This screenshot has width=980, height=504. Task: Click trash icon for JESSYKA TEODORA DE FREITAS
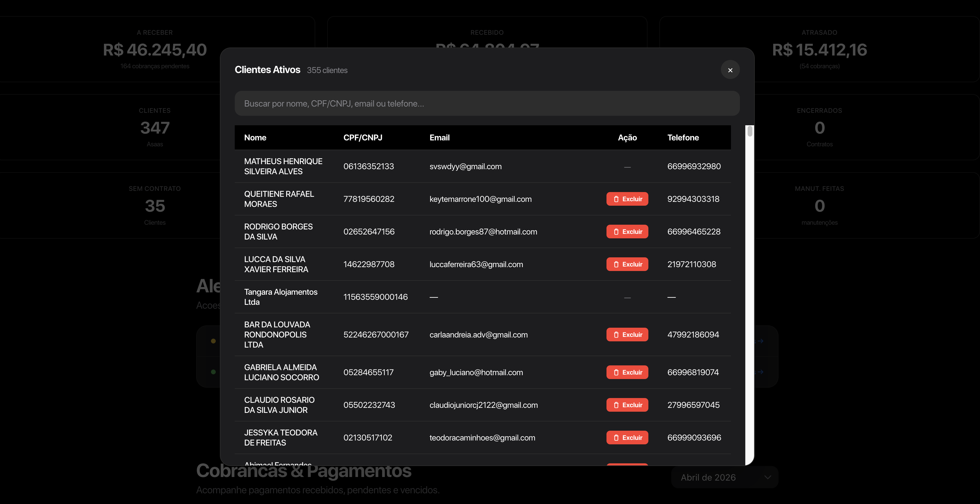616,438
